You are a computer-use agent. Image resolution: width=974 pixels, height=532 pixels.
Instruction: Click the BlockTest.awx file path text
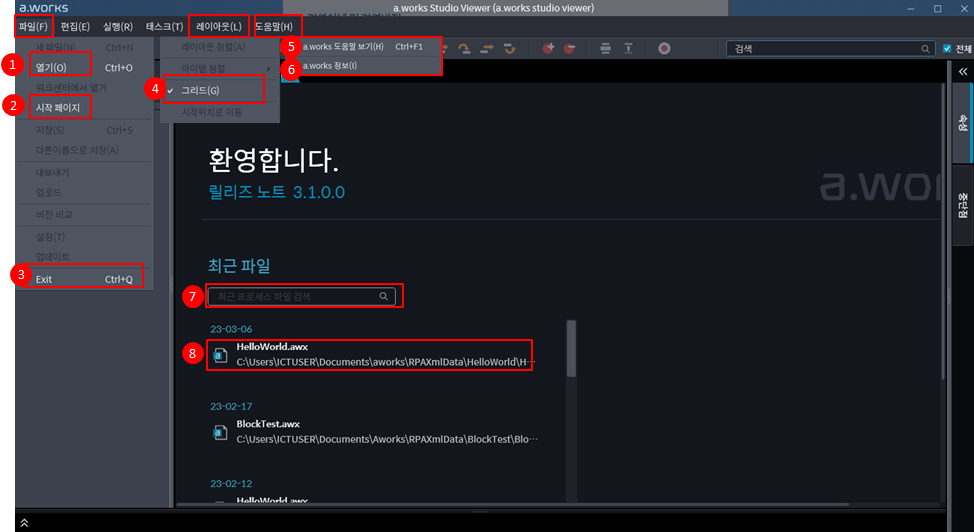click(387, 439)
